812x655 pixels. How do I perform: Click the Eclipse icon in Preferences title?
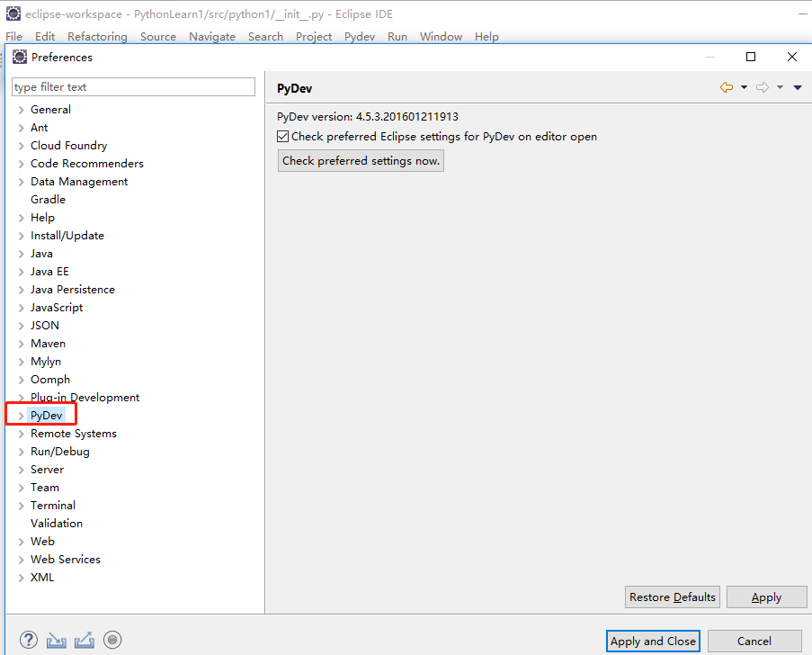click(x=20, y=57)
